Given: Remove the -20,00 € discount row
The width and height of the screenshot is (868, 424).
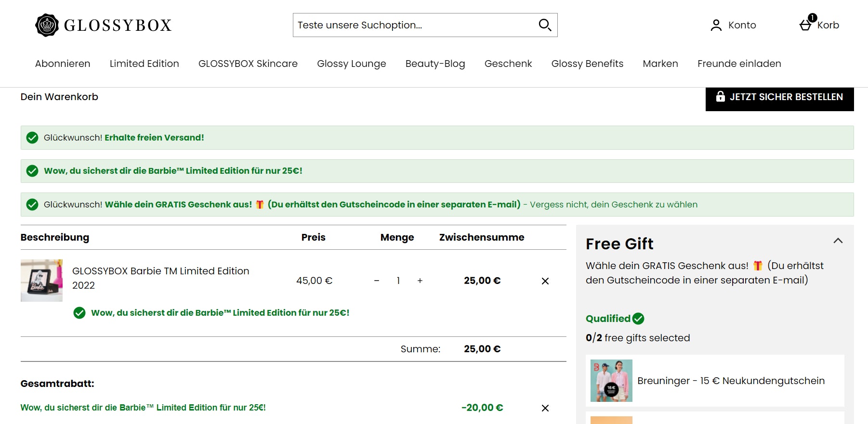Looking at the screenshot, I should tap(545, 408).
